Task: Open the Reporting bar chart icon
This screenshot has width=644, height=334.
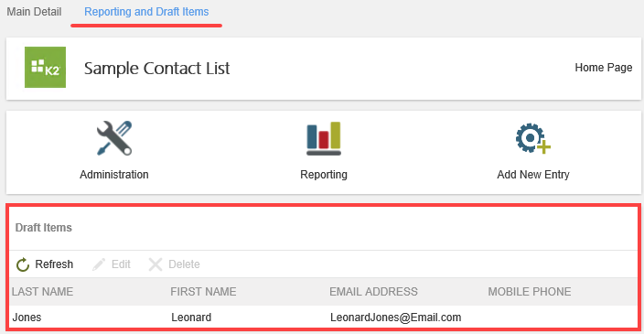Action: click(324, 138)
